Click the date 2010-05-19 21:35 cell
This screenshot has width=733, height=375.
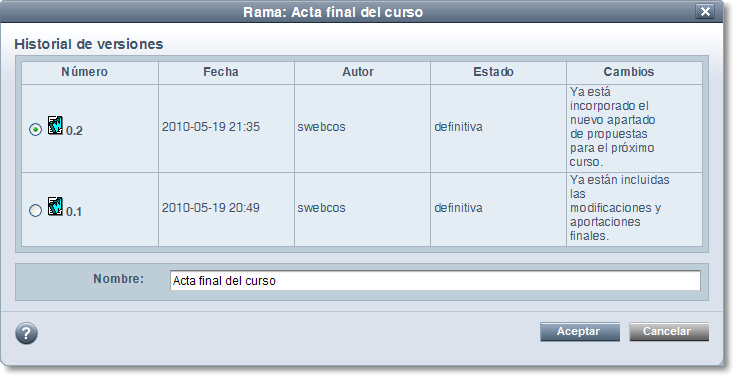click(211, 127)
